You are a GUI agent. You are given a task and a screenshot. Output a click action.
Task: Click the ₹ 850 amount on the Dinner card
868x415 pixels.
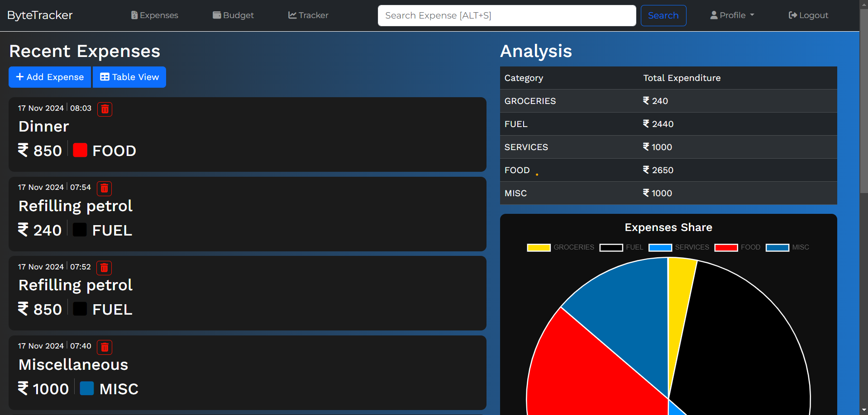pos(40,151)
